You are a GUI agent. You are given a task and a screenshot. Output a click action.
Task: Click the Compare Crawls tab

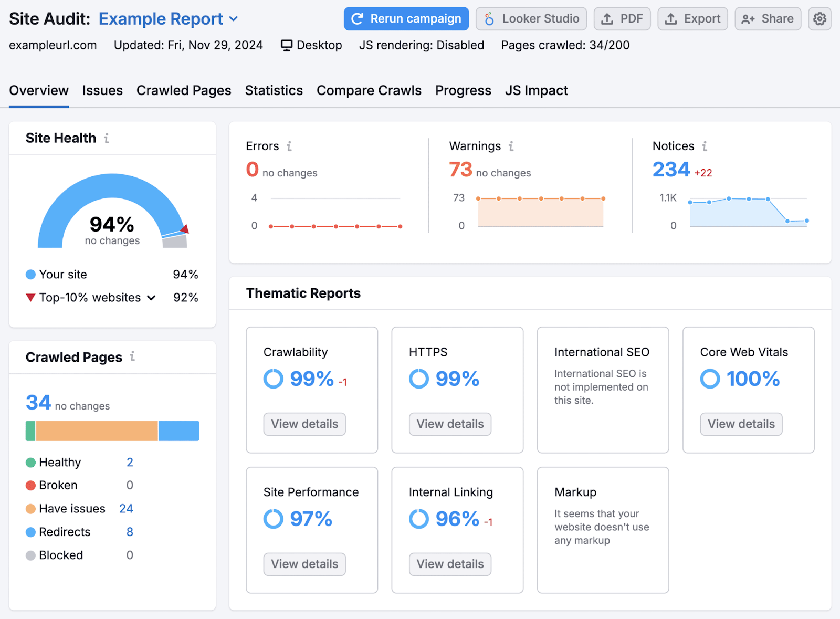[x=369, y=90]
